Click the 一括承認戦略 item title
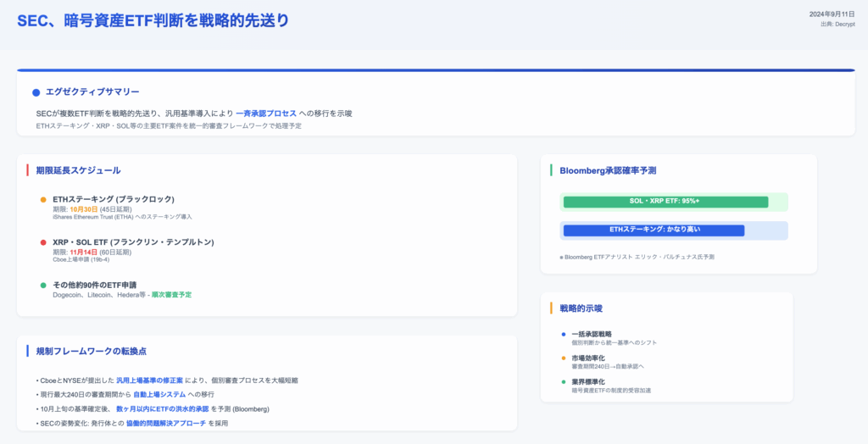The width and height of the screenshot is (868, 444). (592, 335)
